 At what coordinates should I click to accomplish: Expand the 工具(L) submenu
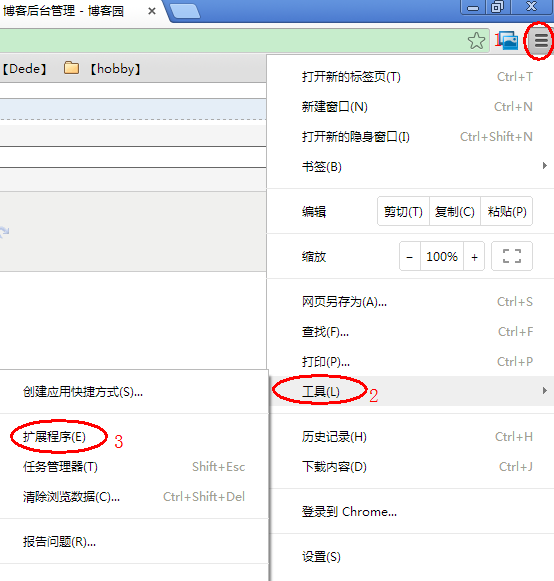[x=411, y=391]
